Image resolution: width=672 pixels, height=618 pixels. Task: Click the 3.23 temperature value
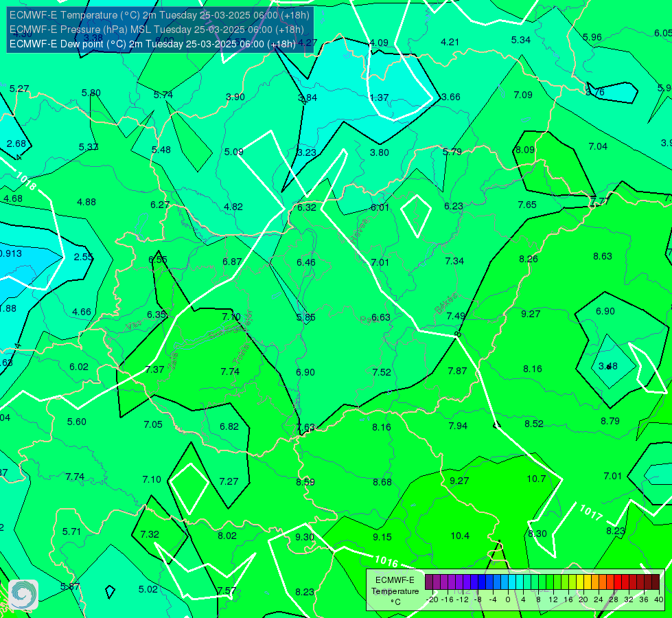[x=306, y=152]
